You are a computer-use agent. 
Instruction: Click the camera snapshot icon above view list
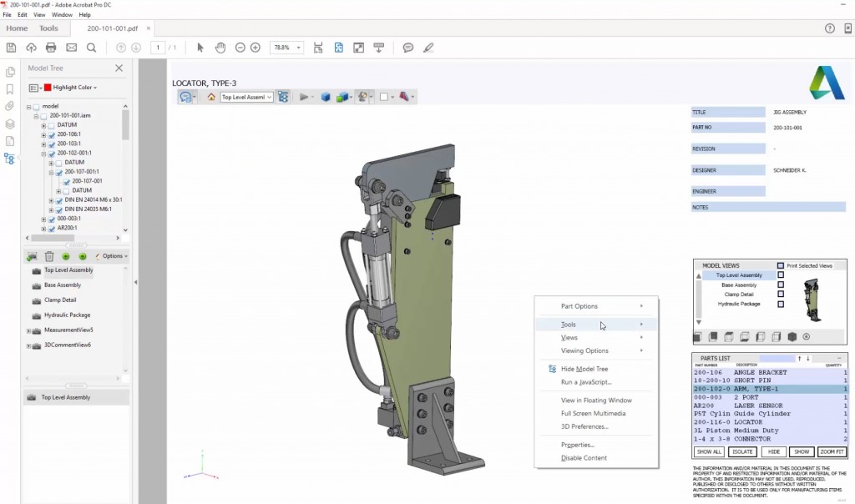(x=32, y=256)
